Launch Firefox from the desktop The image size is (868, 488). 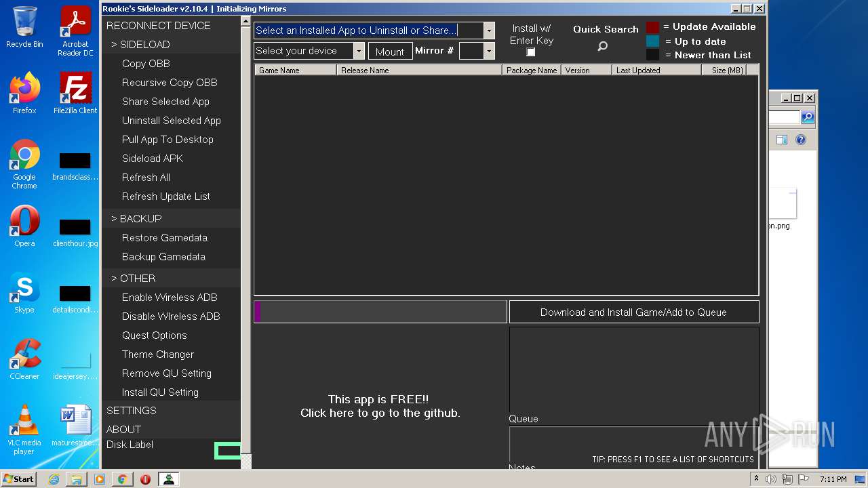24,94
